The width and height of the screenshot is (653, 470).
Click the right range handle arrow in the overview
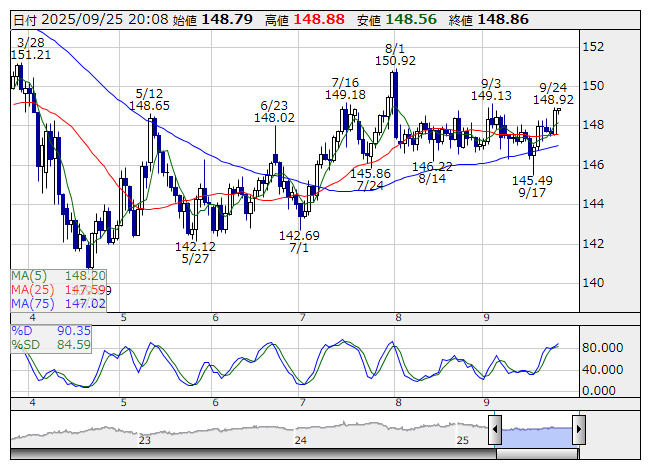pos(578,431)
